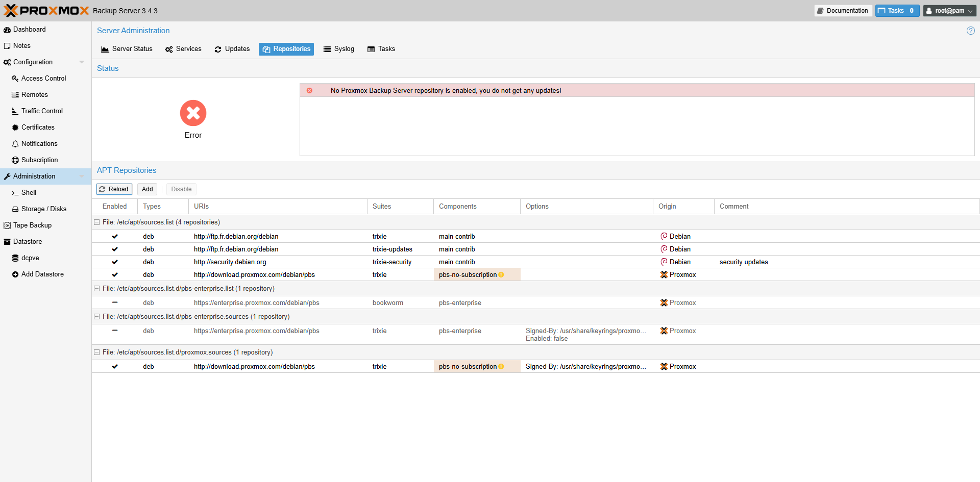Select the enabled checkmark for trixie-security repository
This screenshot has width=980, height=482.
(x=115, y=262)
